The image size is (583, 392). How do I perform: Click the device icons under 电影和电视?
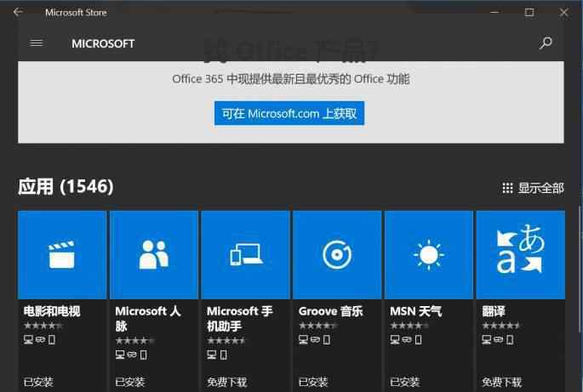pos(39,339)
